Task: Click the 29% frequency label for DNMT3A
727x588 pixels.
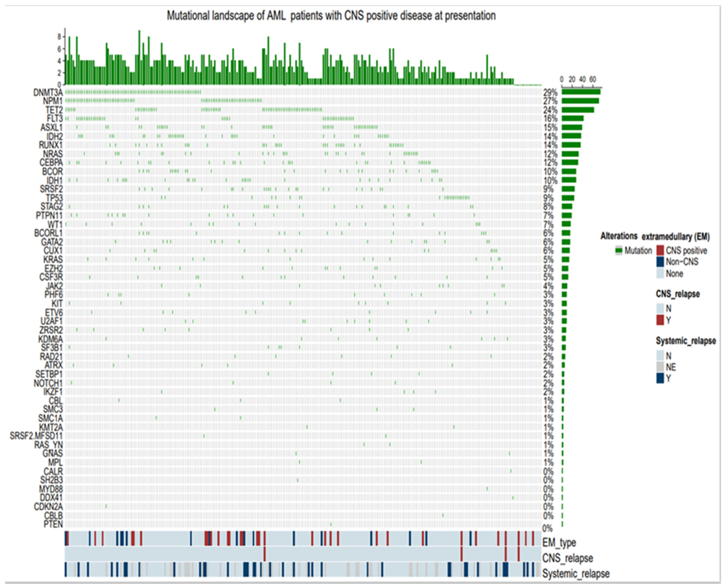Action: pos(550,93)
